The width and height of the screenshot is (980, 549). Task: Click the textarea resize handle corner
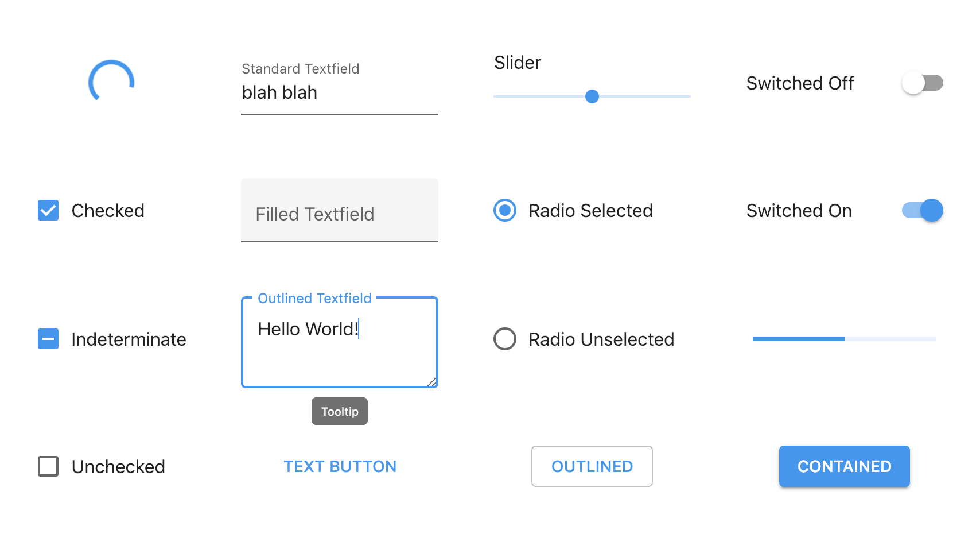pos(432,382)
